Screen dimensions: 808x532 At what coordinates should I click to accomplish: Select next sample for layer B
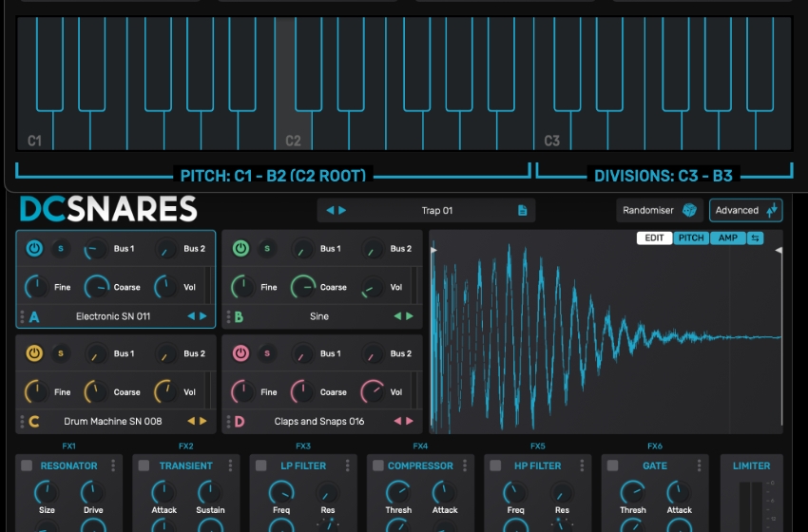410,316
